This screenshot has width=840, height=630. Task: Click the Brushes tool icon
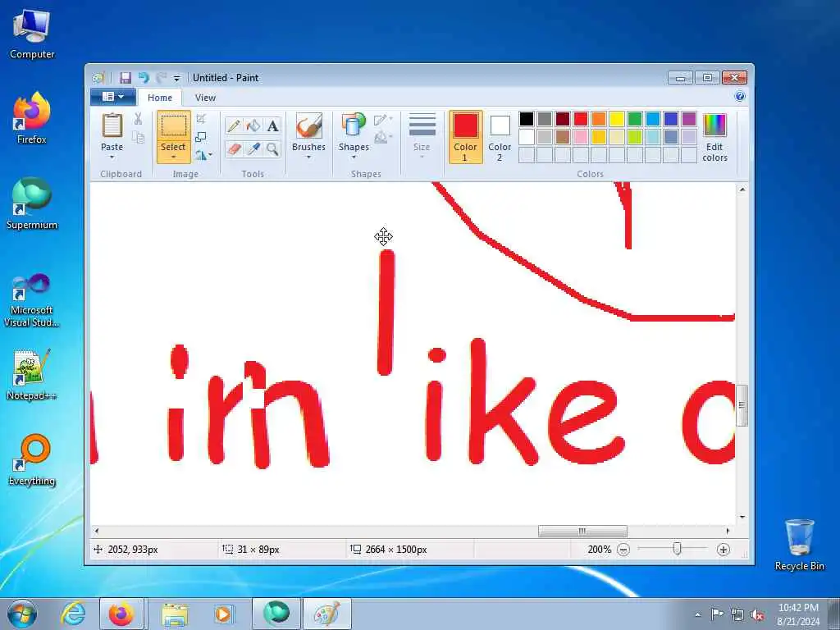tap(308, 126)
